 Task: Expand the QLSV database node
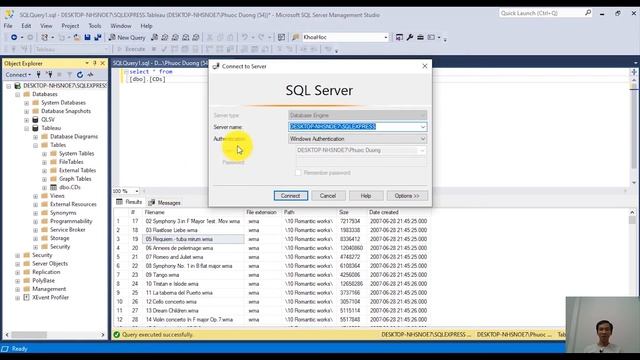tap(27, 120)
